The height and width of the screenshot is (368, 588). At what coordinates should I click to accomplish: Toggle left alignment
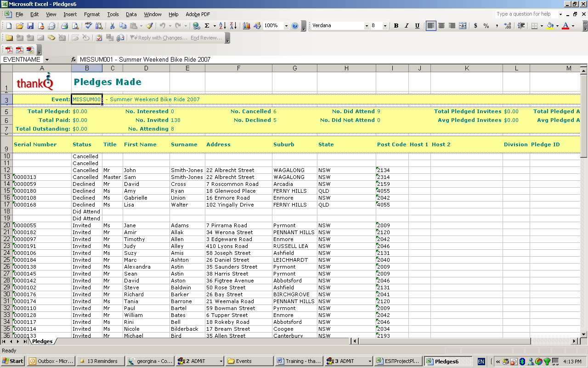click(x=430, y=26)
